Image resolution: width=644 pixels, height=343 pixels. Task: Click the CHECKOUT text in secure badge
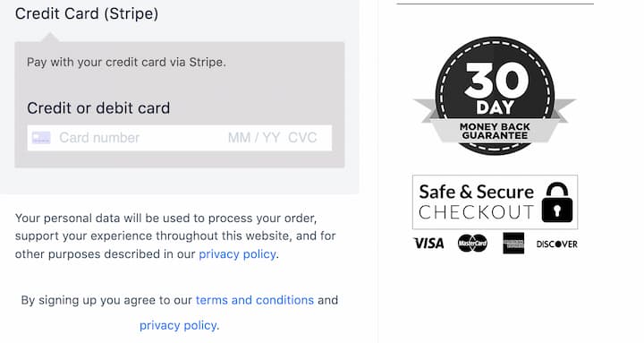pyautogui.click(x=476, y=212)
